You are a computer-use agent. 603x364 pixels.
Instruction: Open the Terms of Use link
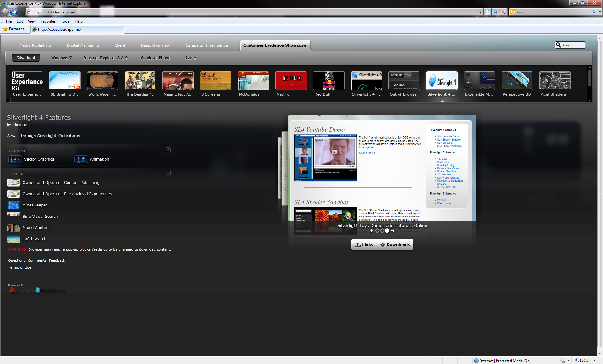coord(19,267)
